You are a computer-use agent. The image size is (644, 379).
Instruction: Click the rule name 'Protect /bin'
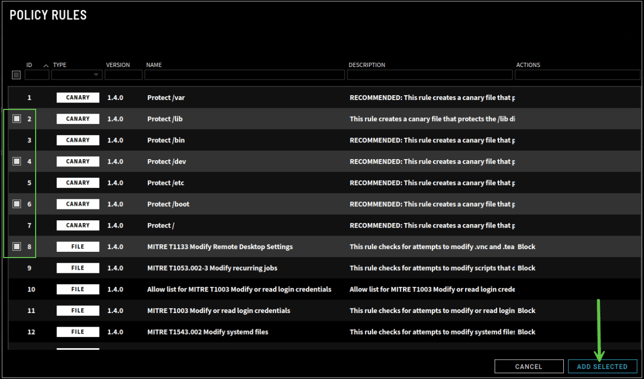[x=166, y=140]
